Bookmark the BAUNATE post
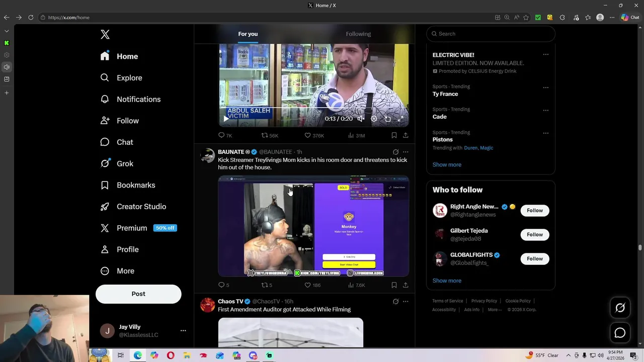This screenshot has width=644, height=362. (x=394, y=285)
